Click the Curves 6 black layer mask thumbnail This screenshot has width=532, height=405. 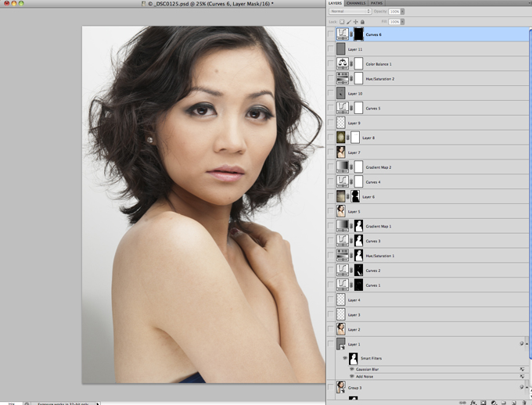point(359,34)
